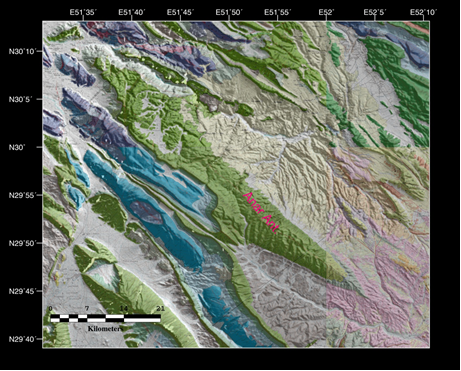Click the Kilometers scale bar text
461x371 pixels.
[x=105, y=329]
